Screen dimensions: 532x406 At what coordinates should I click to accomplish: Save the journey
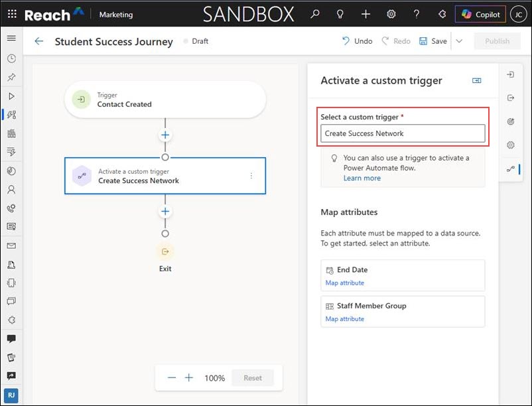coord(432,41)
